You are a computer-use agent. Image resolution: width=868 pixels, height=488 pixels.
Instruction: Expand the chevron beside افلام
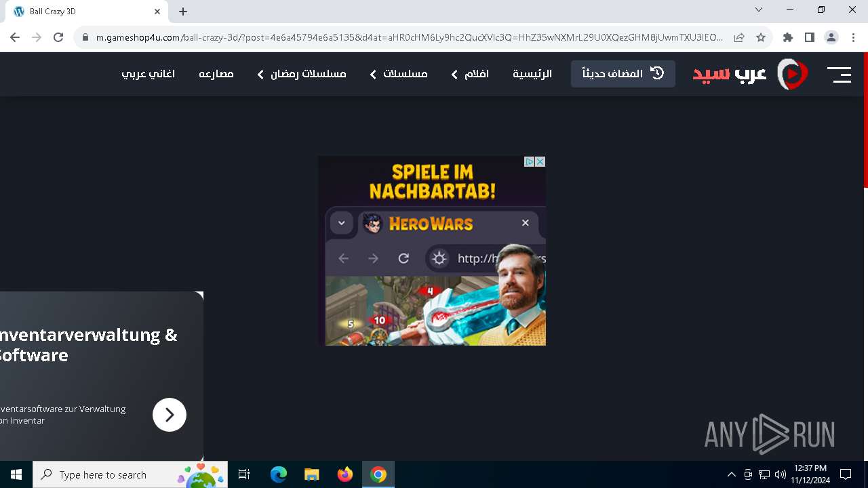tap(454, 75)
